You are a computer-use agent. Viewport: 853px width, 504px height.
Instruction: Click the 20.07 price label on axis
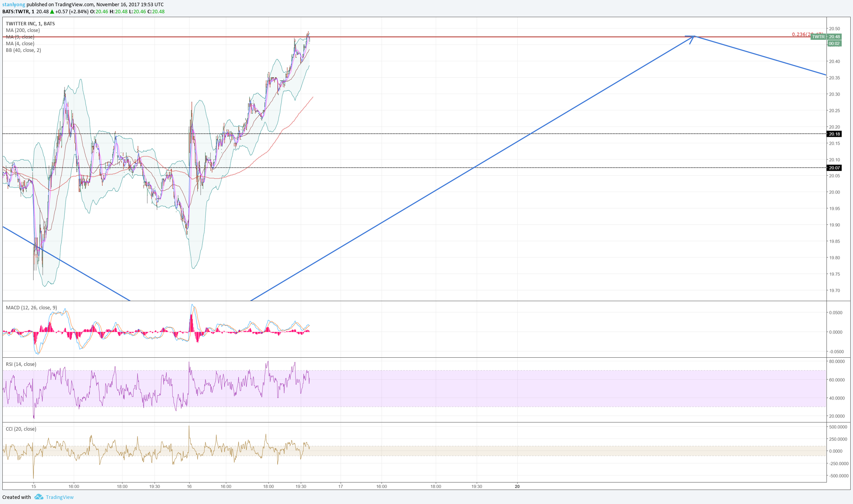[x=834, y=168]
